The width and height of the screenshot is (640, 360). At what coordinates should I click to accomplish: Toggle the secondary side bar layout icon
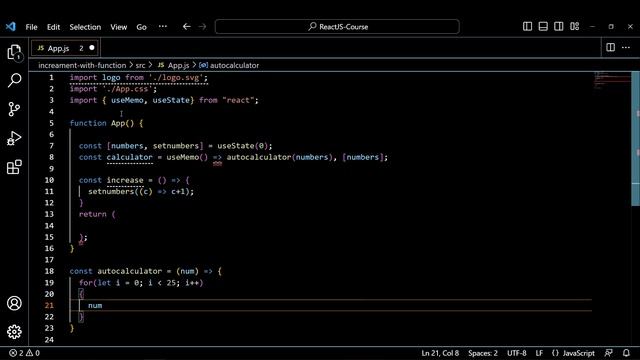point(559,27)
